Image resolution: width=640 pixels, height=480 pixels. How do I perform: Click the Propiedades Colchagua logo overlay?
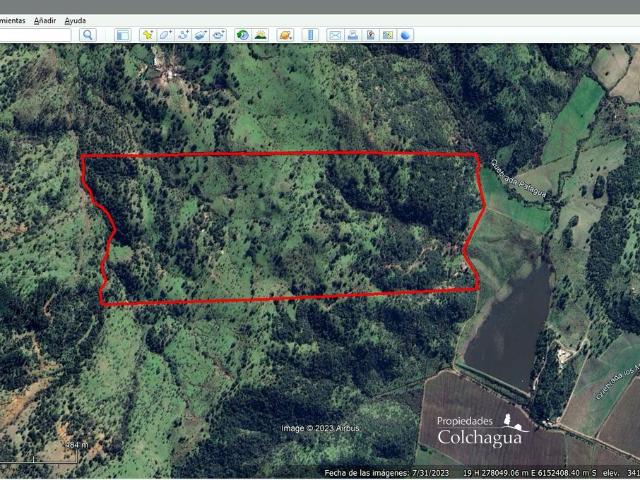pyautogui.click(x=479, y=430)
